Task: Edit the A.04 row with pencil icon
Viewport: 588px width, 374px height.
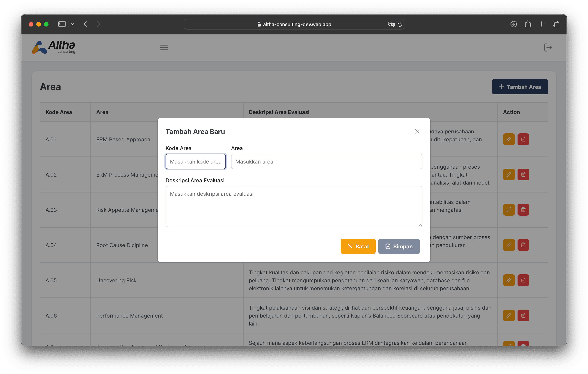Action: 509,245
